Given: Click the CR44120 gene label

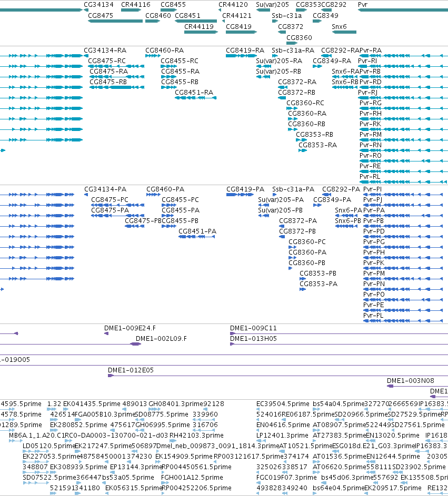Looking at the screenshot, I should click(x=233, y=5).
